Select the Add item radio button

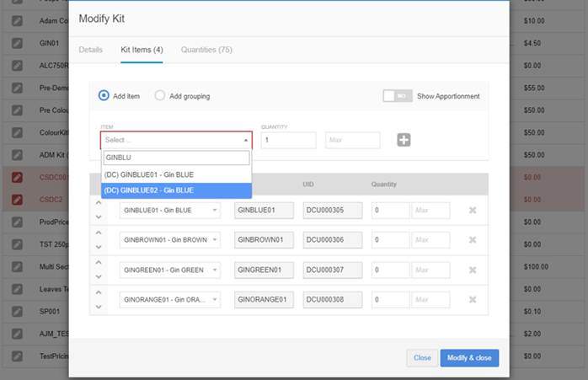[104, 95]
